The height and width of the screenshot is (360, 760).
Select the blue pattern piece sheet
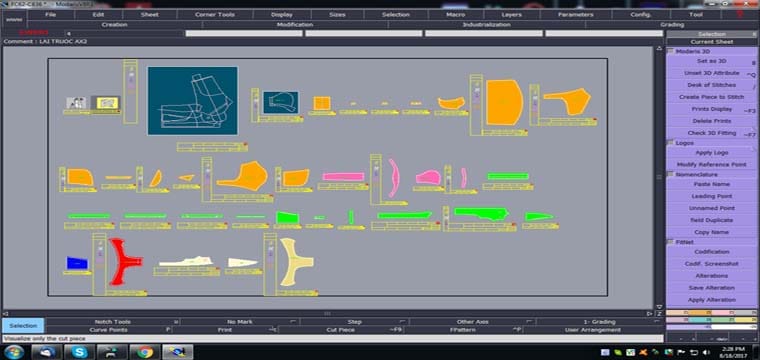pyautogui.click(x=77, y=263)
